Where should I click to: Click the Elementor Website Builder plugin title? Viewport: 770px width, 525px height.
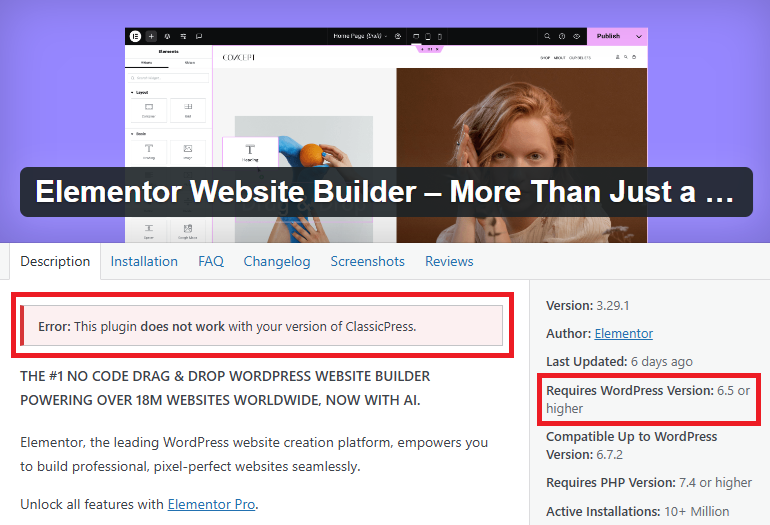pos(385,192)
